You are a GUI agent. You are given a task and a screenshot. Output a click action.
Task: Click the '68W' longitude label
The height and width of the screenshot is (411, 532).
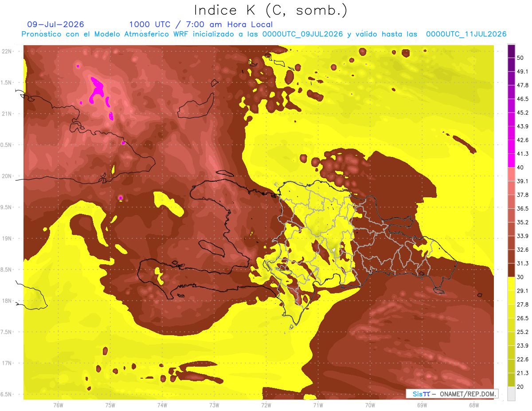(474, 405)
